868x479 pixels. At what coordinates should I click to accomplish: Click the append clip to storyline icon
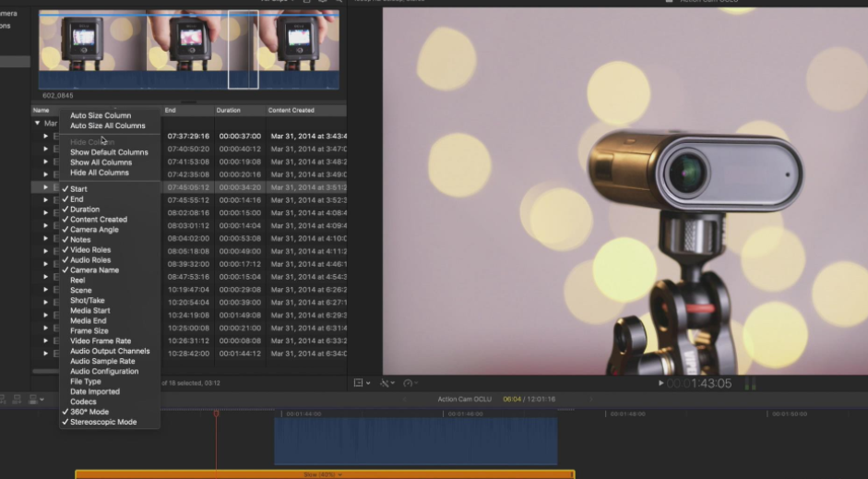click(18, 399)
